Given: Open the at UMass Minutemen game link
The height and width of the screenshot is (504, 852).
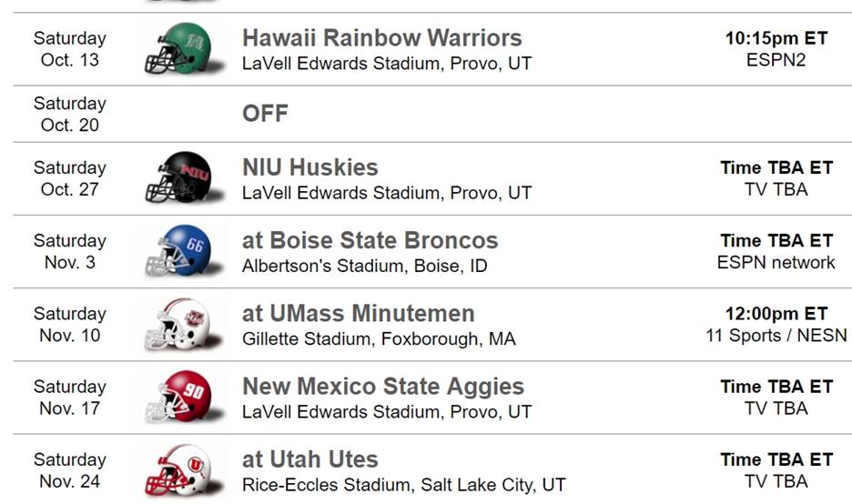Looking at the screenshot, I should coord(358,313).
